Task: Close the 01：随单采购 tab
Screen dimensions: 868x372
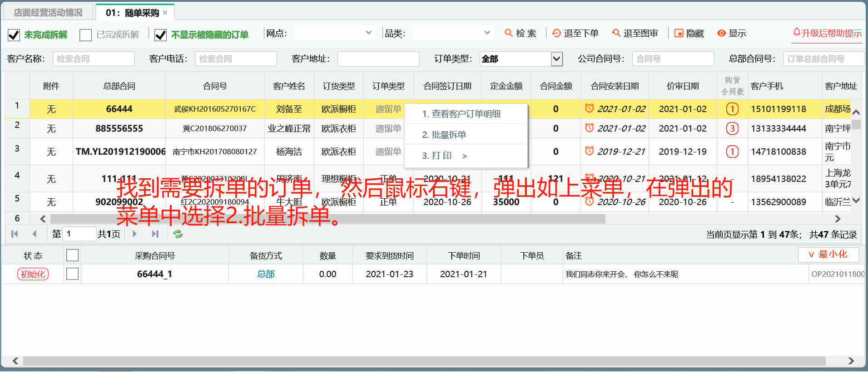Action: (165, 13)
